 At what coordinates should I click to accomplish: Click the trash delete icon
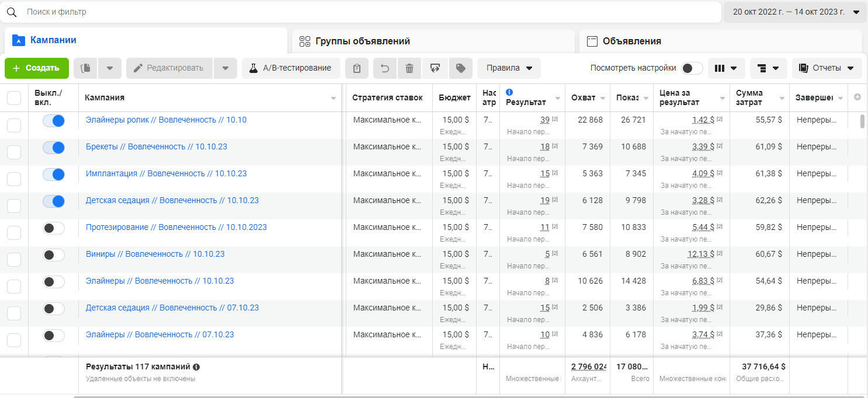(409, 68)
